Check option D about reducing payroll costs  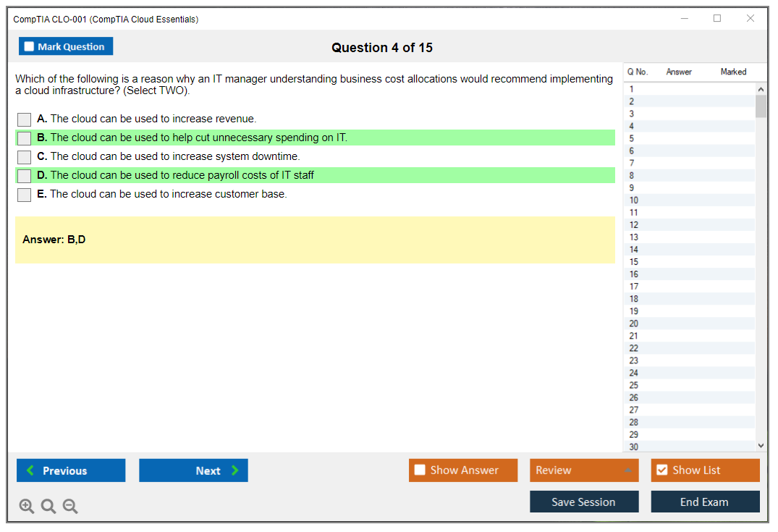click(25, 176)
